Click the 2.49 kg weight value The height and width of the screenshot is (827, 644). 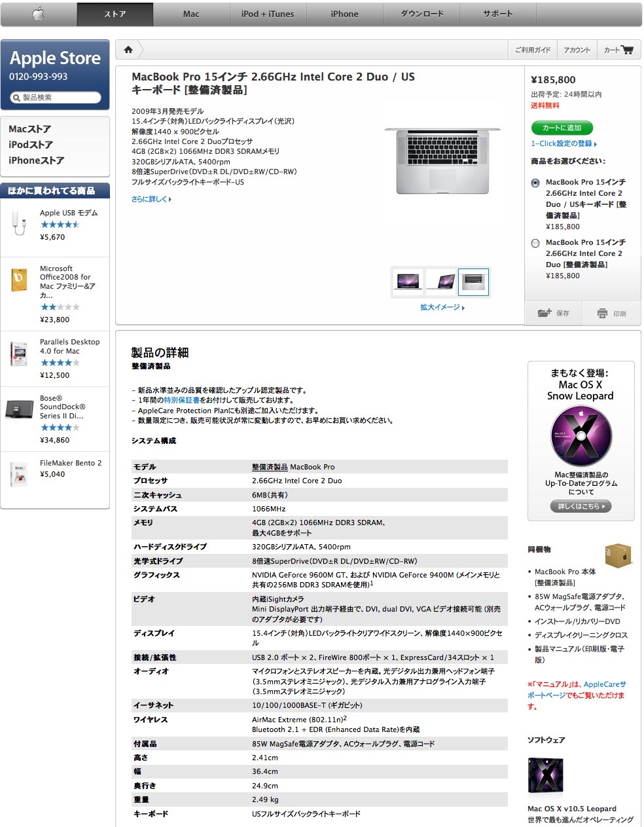tap(265, 799)
